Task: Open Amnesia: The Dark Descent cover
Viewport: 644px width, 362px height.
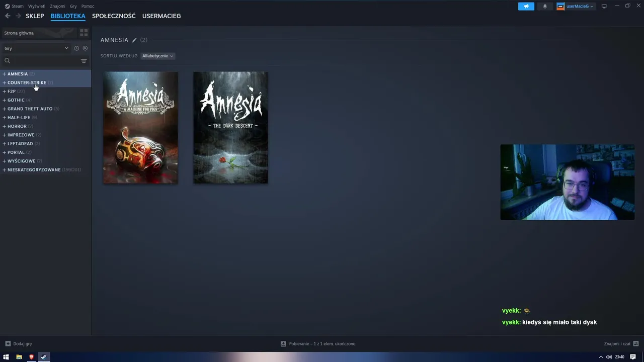Action: click(230, 128)
